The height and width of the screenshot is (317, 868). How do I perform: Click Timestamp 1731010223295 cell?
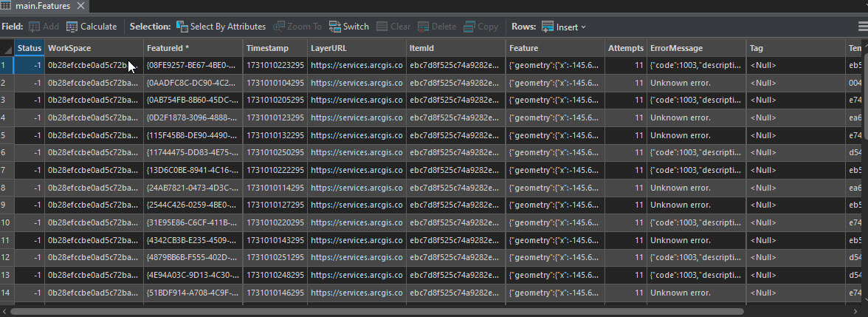click(275, 65)
